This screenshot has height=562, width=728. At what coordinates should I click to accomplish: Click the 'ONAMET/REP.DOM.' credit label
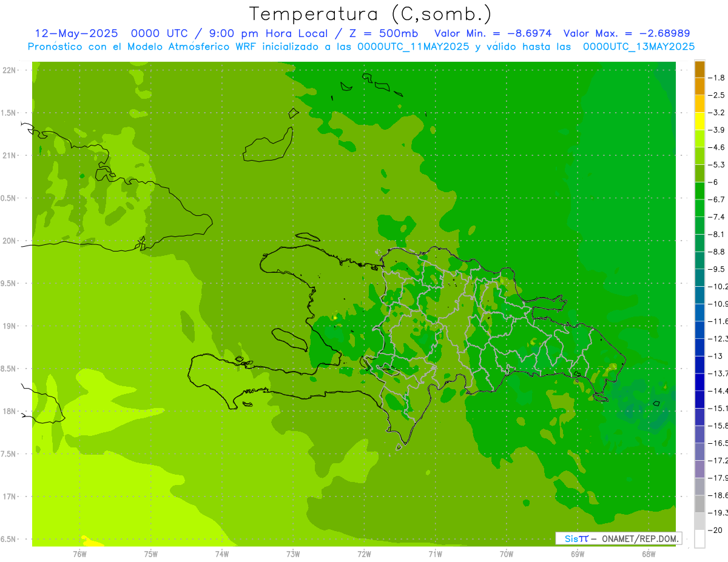640,538
